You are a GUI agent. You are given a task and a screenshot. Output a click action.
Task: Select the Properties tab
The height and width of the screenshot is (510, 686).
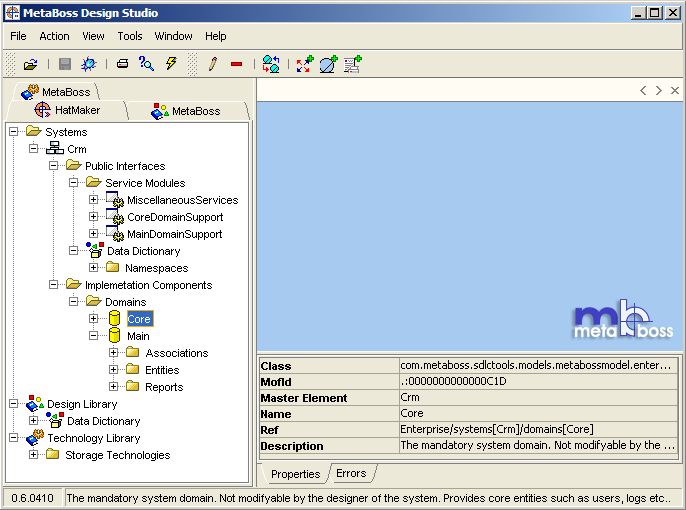click(295, 474)
